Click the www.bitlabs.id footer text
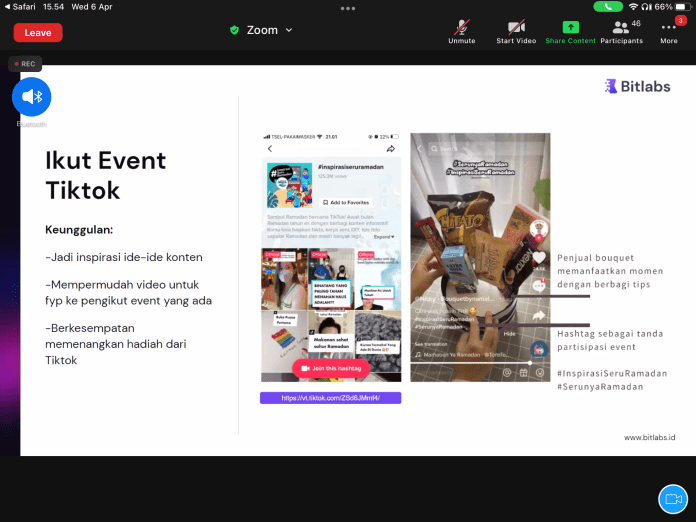696x522 pixels. 649,437
